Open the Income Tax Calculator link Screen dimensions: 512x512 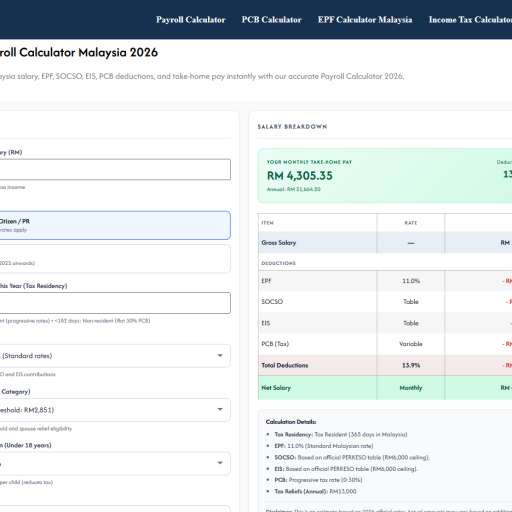point(470,20)
